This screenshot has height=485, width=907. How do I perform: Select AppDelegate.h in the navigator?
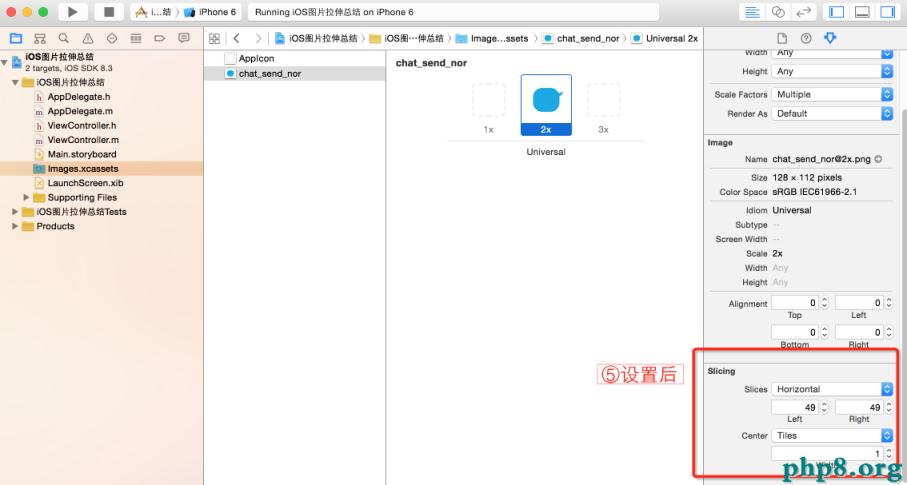coord(79,97)
